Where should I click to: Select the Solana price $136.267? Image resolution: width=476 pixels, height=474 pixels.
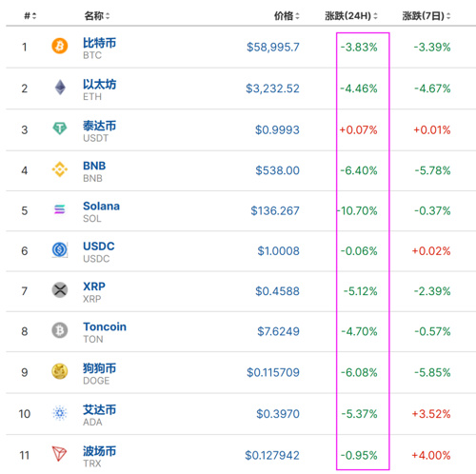point(275,210)
